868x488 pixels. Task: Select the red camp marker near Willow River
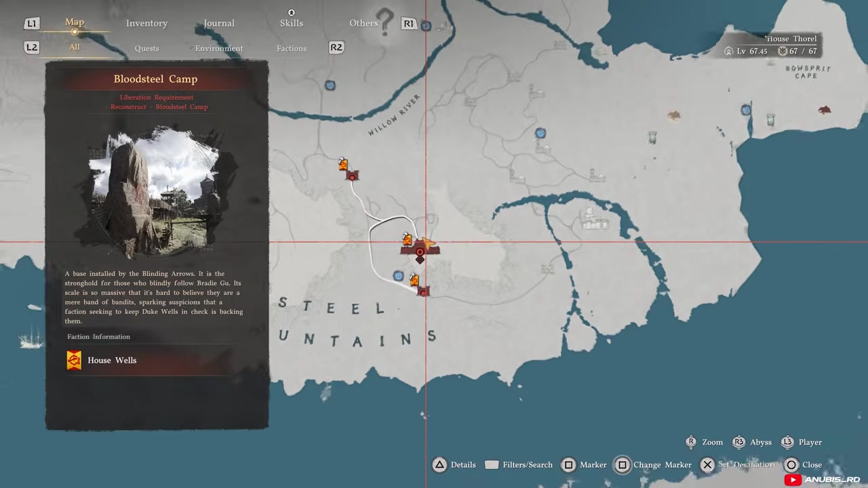[x=352, y=176]
